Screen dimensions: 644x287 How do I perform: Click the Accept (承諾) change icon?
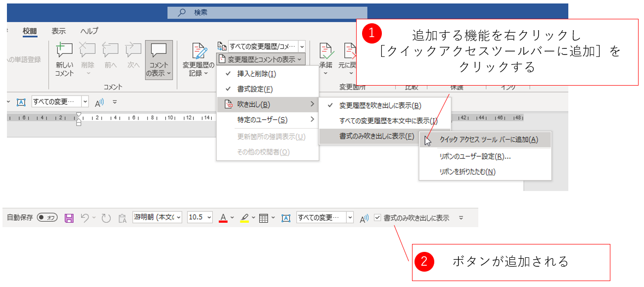(325, 50)
